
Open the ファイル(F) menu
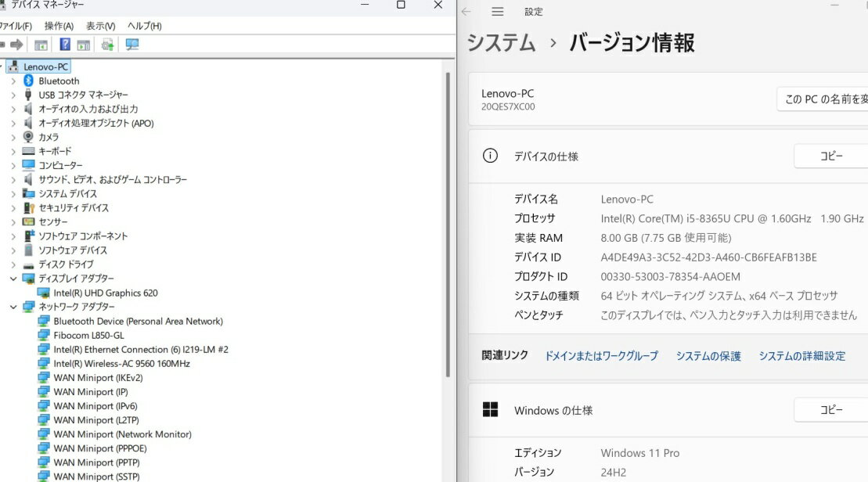(x=16, y=26)
